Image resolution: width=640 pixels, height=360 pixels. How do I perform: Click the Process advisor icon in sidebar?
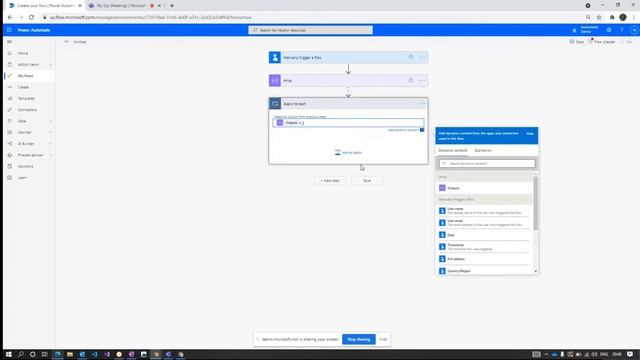[10, 155]
